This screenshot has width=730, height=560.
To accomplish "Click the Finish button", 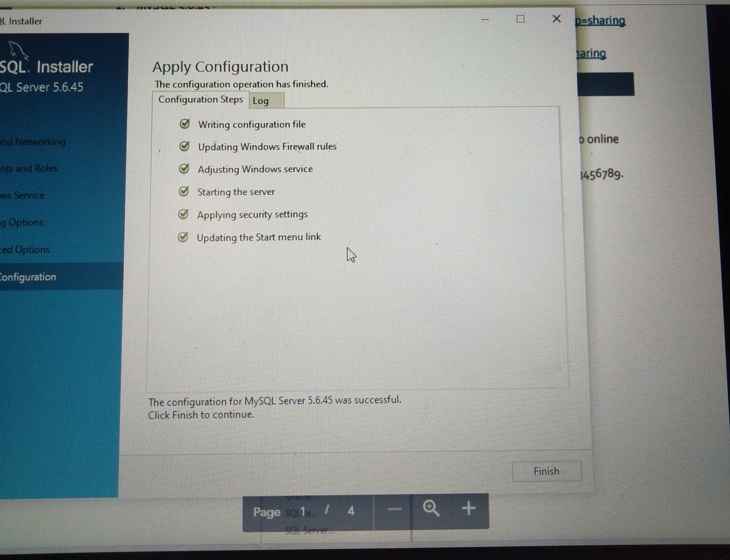I will point(546,471).
